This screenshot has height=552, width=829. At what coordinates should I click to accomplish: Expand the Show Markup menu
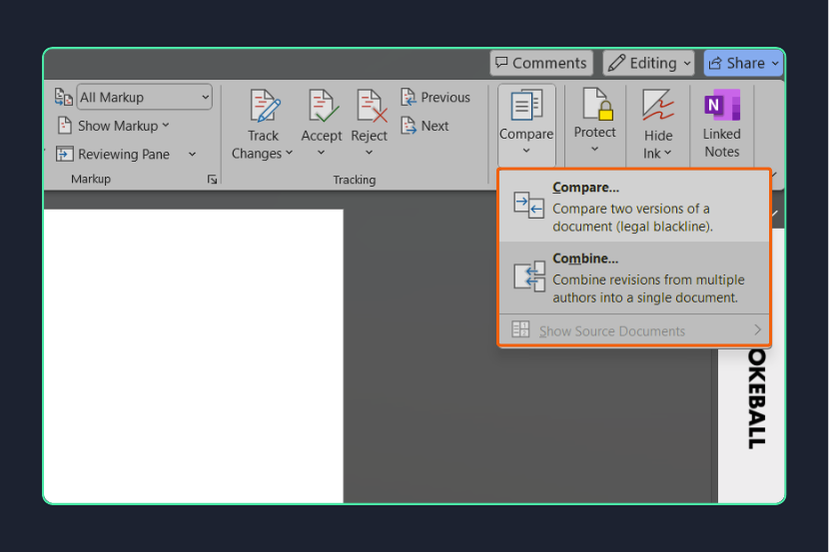(123, 126)
